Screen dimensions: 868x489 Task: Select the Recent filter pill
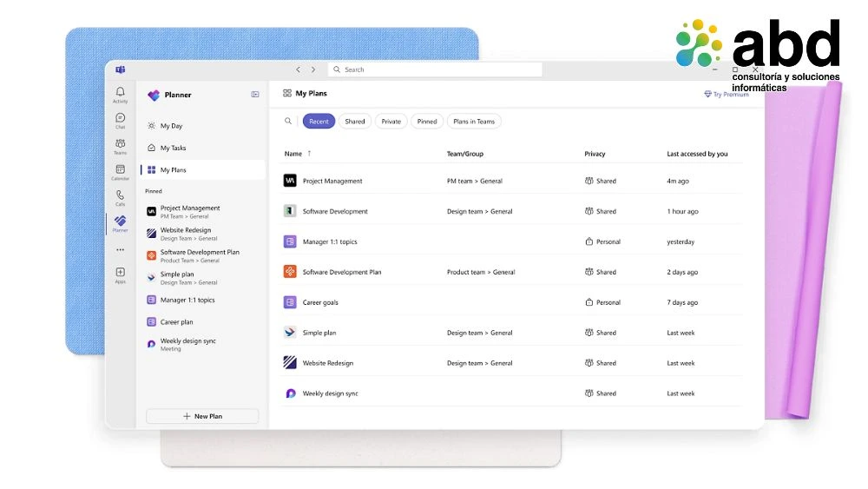[319, 122]
